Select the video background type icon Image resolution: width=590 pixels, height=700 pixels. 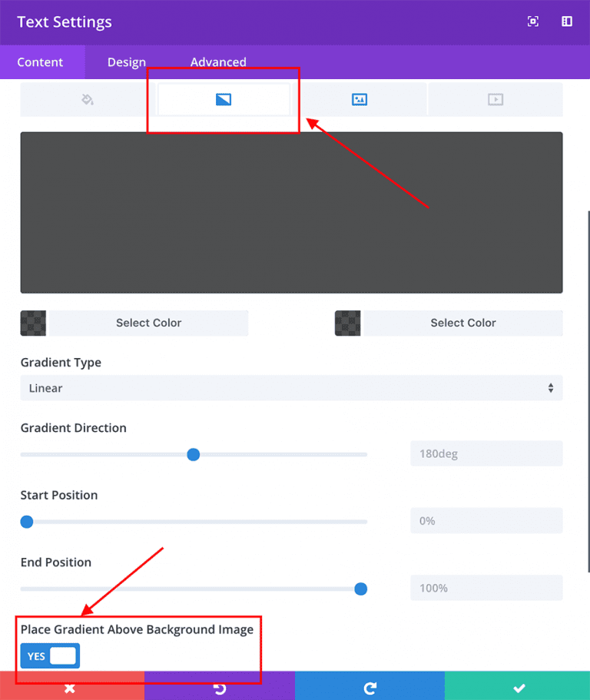pyautogui.click(x=496, y=99)
